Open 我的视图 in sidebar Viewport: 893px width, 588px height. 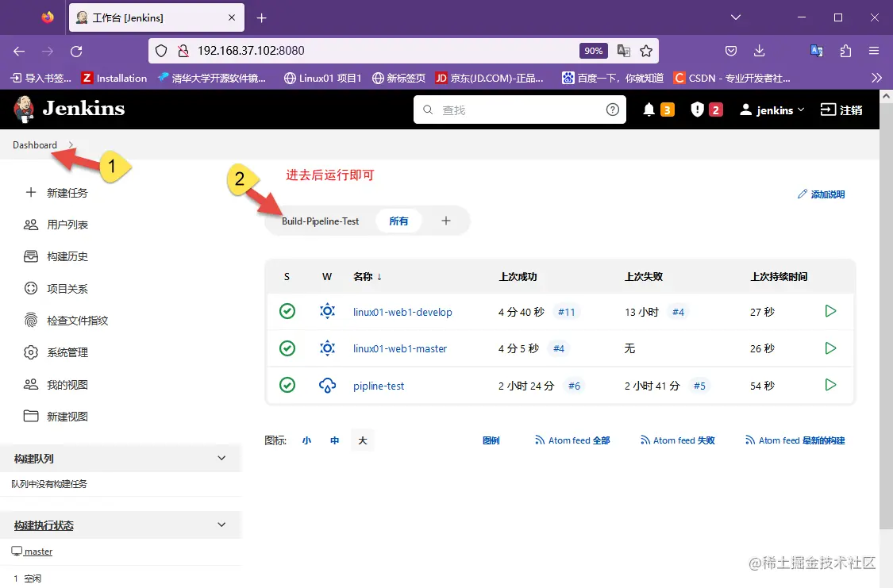[56, 385]
